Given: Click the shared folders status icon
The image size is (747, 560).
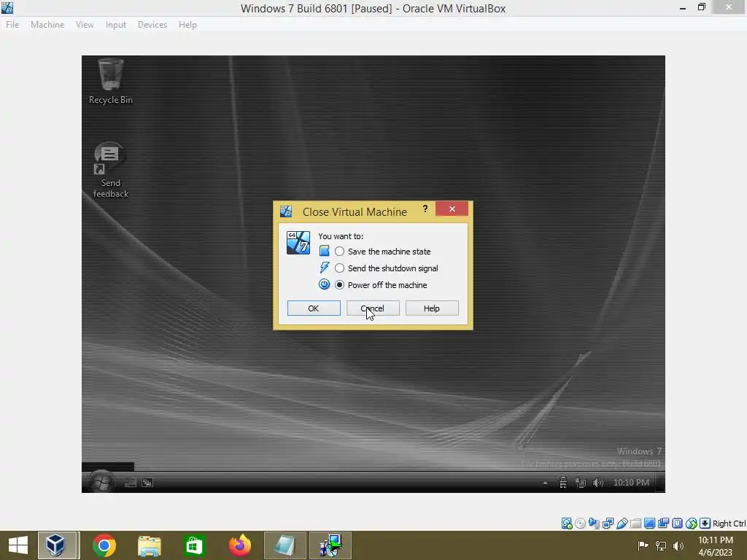Looking at the screenshot, I should [635, 524].
